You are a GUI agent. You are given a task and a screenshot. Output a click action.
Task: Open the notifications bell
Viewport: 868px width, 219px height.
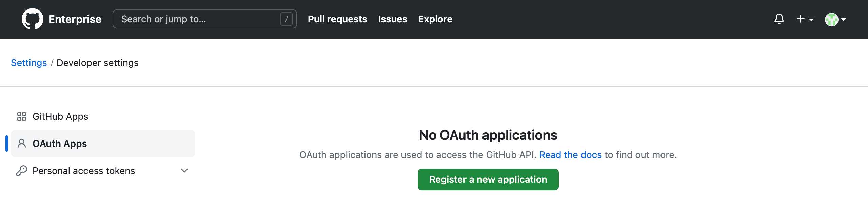[x=779, y=19]
